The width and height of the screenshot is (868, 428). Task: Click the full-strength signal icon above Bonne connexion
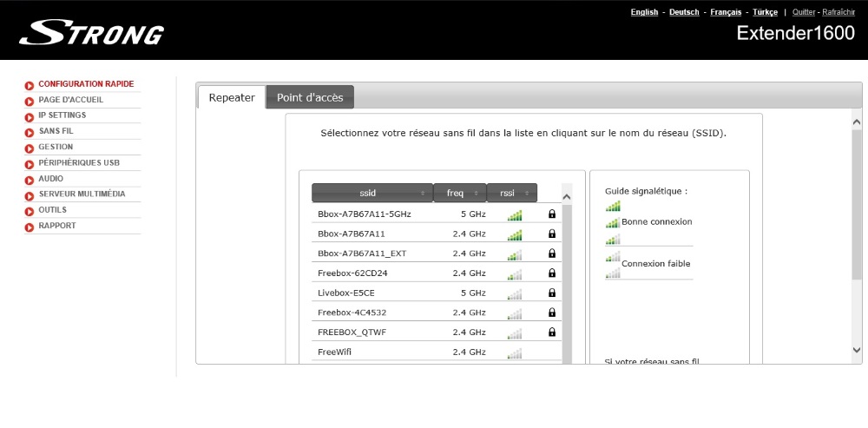612,206
